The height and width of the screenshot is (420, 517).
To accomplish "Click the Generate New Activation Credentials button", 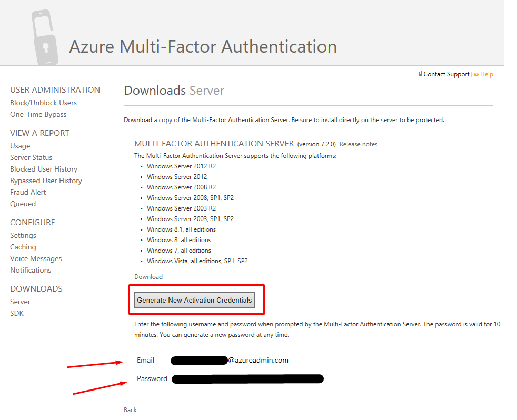I will 194,300.
